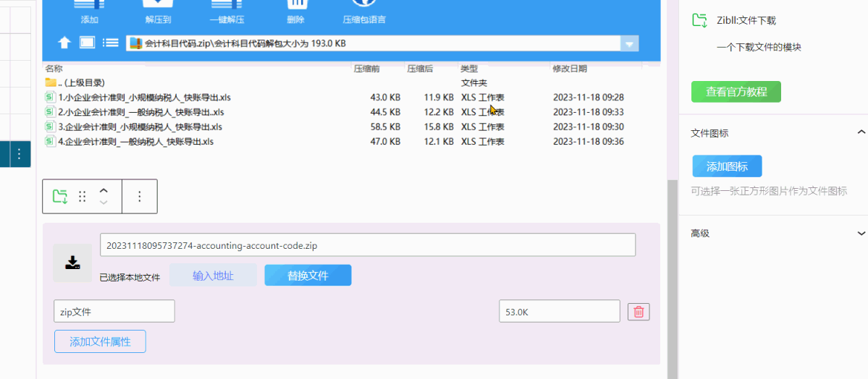Sort files by the 名称 column header
Viewport: 868px width, 379px height.
pos(54,69)
